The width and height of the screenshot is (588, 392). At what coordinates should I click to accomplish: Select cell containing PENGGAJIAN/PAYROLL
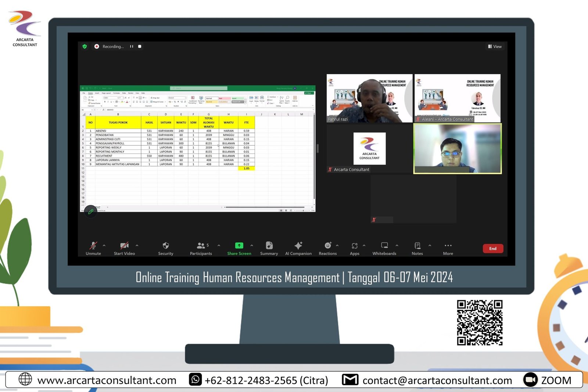[x=118, y=143]
